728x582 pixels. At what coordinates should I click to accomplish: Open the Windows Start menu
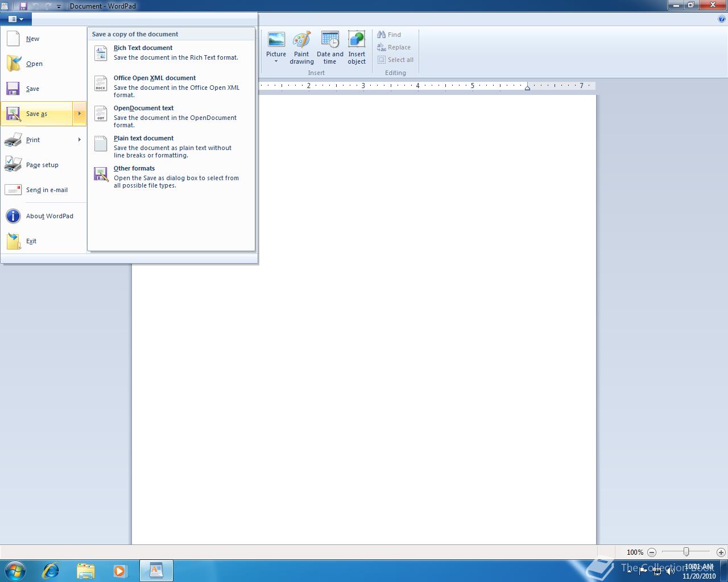pyautogui.click(x=15, y=570)
